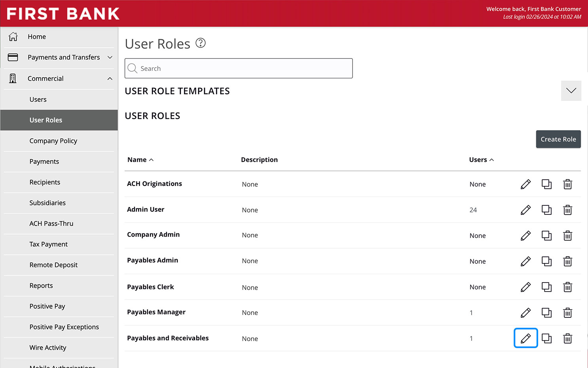Delete the Payables and Receivables role
This screenshot has width=588, height=368.
(x=567, y=338)
